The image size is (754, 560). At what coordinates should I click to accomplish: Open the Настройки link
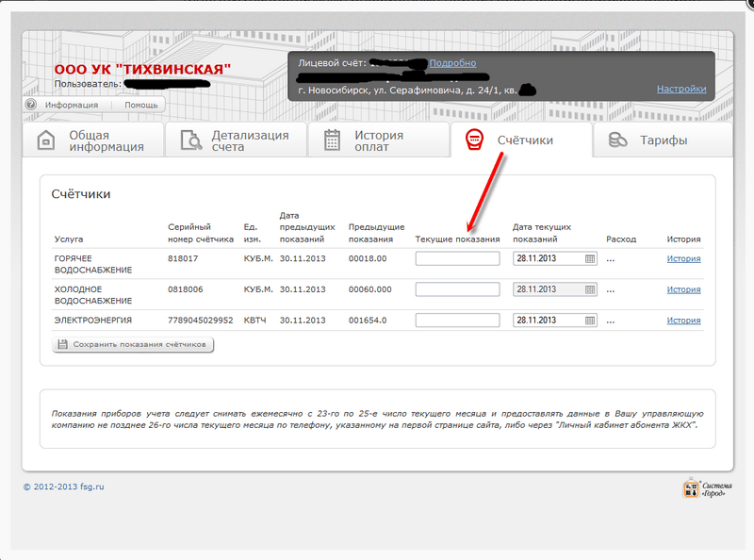(681, 89)
